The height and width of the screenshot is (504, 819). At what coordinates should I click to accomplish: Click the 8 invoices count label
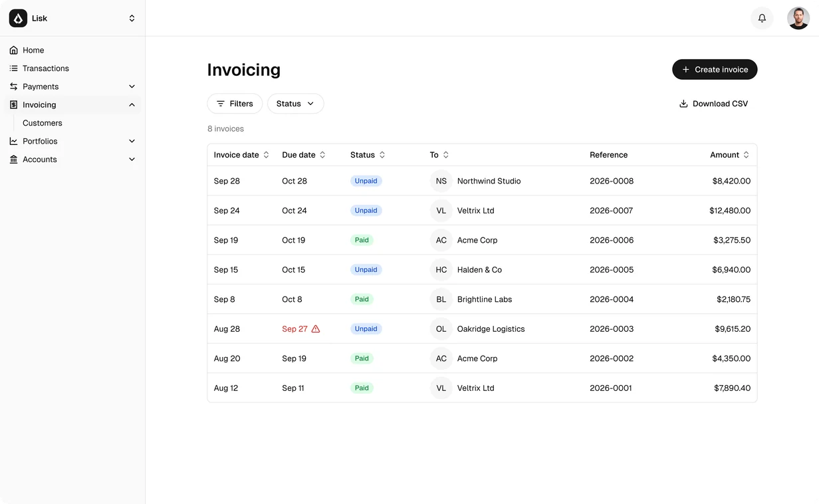226,129
